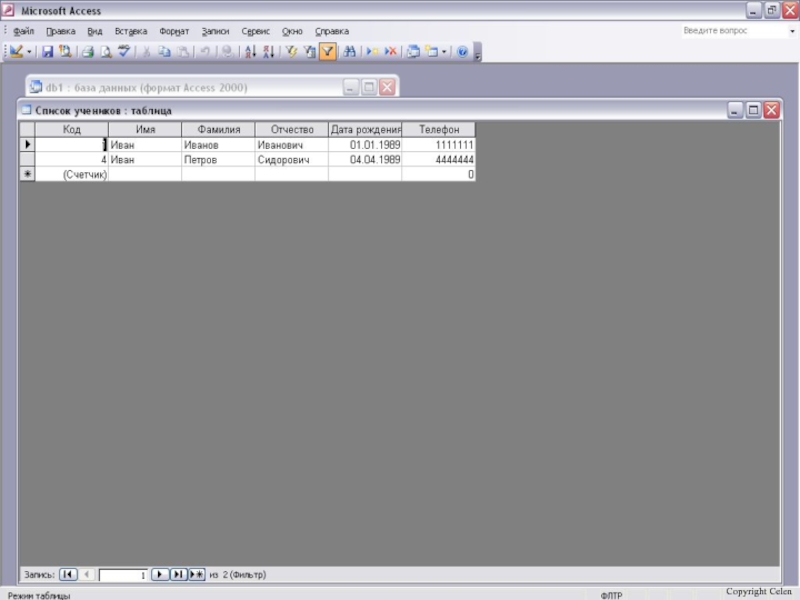This screenshot has width=800, height=600.
Task: Click the new record asterisk navigation button
Action: (197, 574)
